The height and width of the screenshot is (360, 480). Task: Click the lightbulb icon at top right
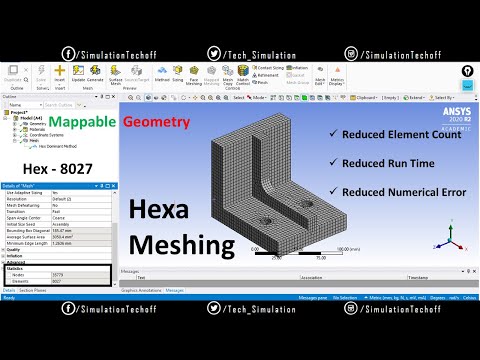click(467, 71)
